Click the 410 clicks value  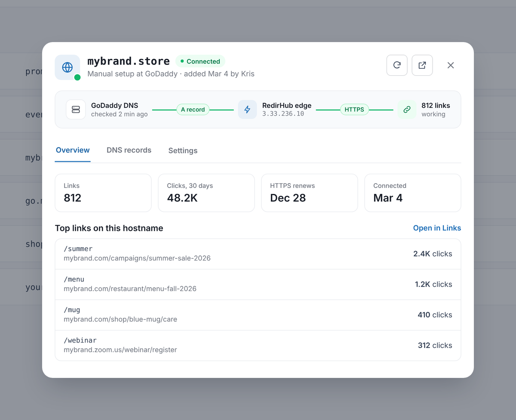click(435, 315)
